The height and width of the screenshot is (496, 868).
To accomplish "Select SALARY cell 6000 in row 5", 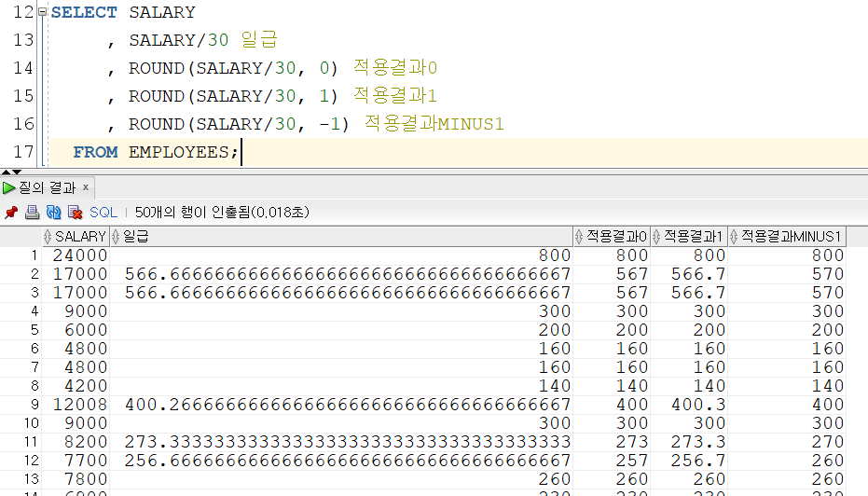I will [x=76, y=330].
